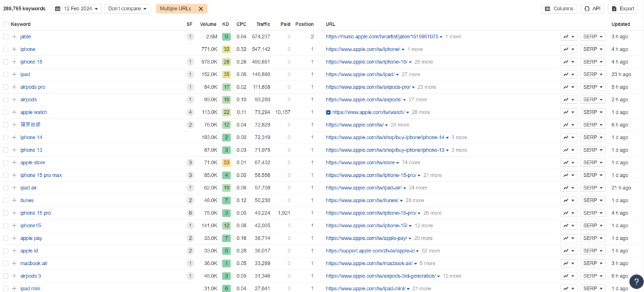
Task: Tick the checkbox for airpods
Action: coord(6,99)
